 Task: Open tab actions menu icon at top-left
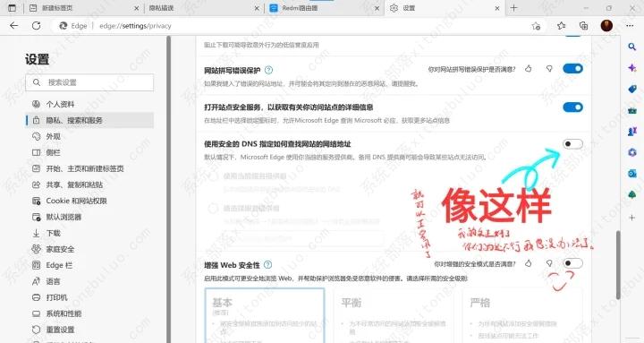tap(12, 8)
